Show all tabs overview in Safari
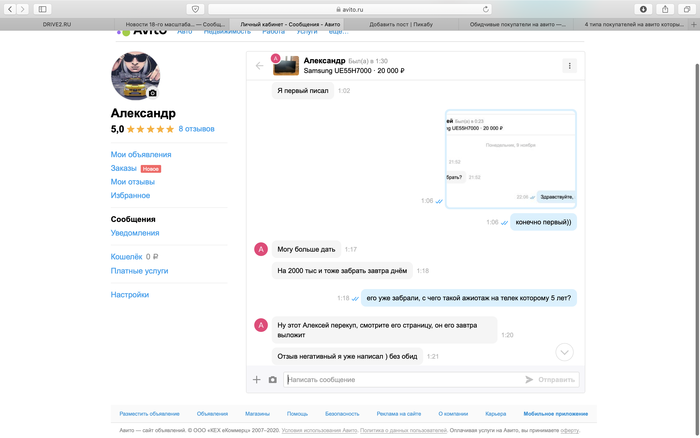 (x=687, y=9)
